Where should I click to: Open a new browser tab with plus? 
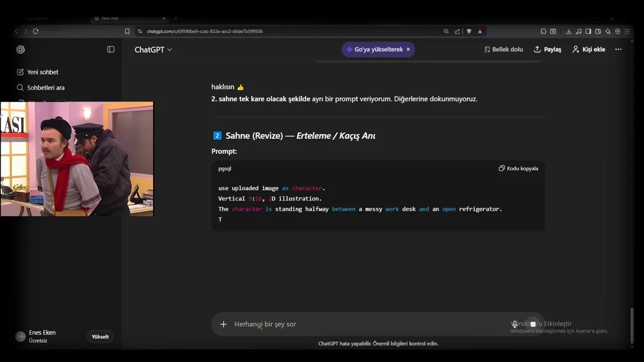click(x=176, y=18)
